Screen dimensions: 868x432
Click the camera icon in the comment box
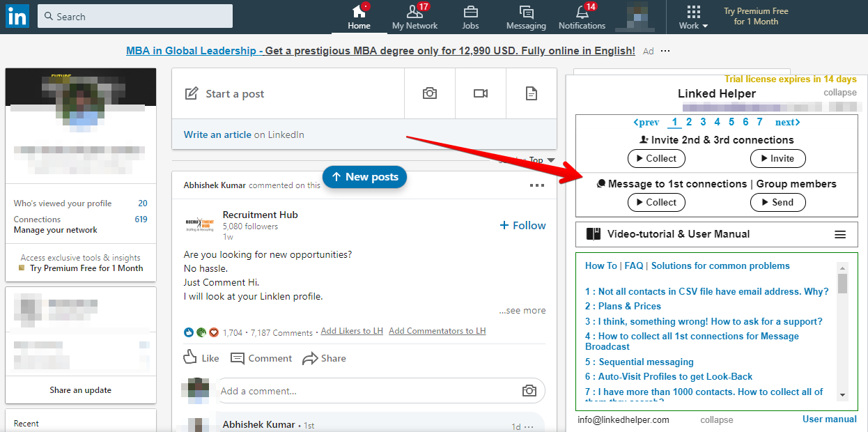[530, 391]
